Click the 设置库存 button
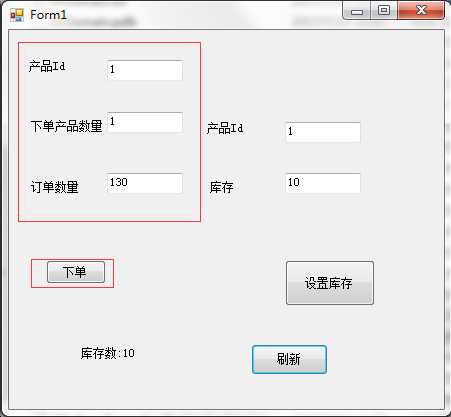Screen dimensions: 451x417 [330, 283]
